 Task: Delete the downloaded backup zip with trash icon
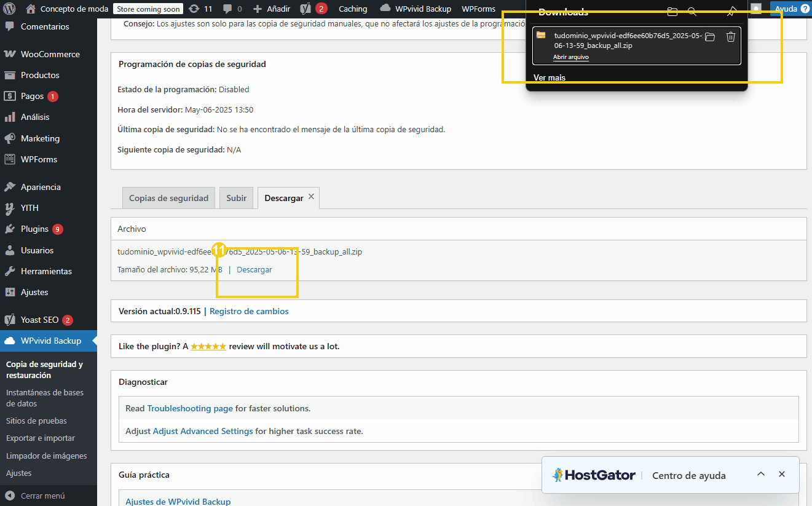[731, 37]
